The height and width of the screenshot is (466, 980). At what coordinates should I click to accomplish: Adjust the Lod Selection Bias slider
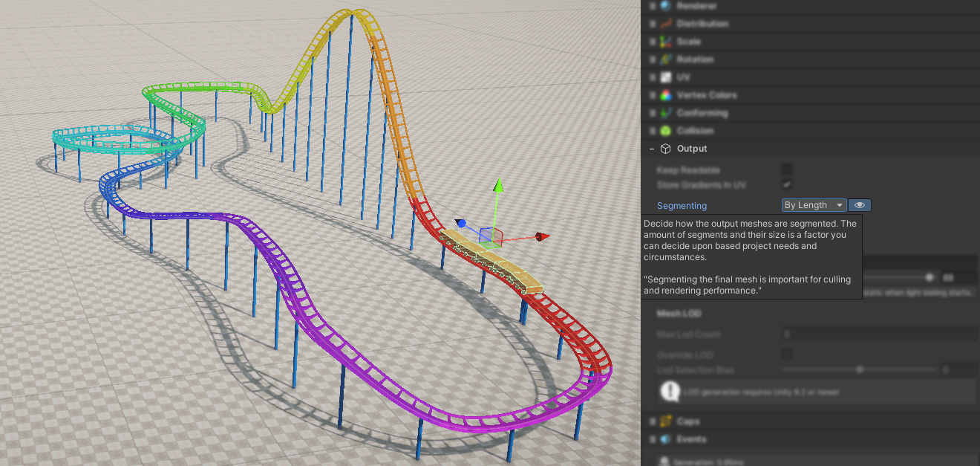(860, 369)
